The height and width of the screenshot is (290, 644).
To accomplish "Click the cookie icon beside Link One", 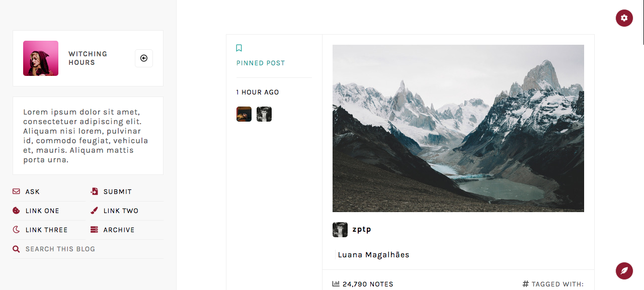I will tap(16, 211).
